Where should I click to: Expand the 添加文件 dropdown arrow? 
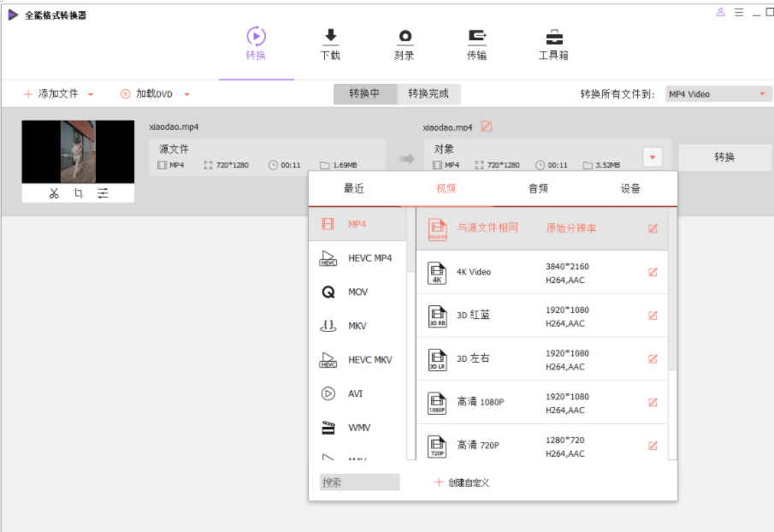click(91, 94)
